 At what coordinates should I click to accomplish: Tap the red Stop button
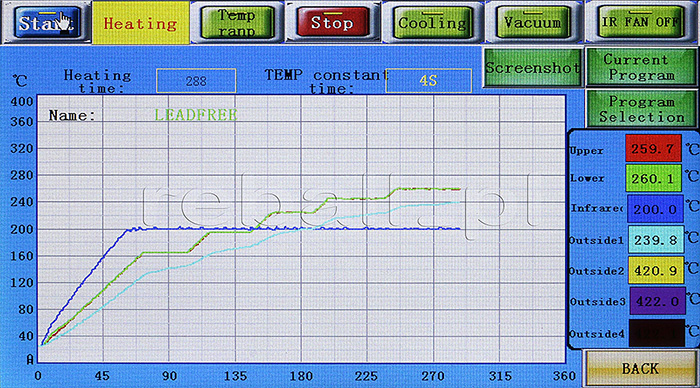click(x=332, y=22)
